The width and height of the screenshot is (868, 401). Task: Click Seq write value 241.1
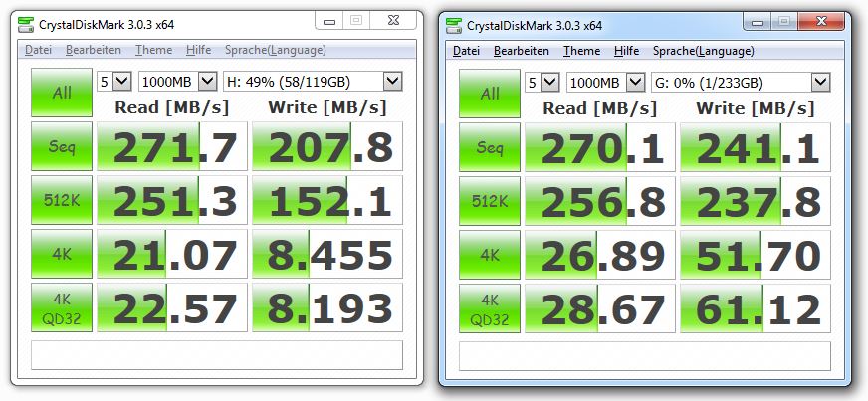pos(756,147)
